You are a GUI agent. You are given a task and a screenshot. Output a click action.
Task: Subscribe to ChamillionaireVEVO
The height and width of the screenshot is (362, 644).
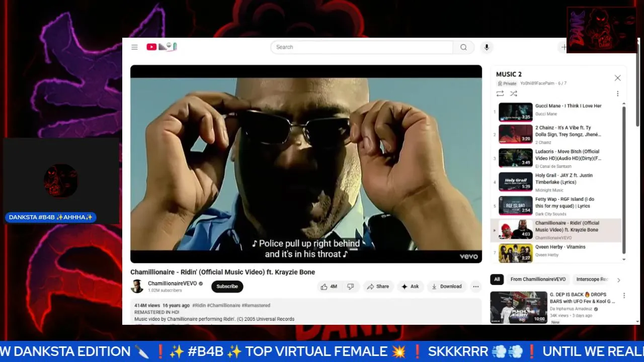[227, 287]
